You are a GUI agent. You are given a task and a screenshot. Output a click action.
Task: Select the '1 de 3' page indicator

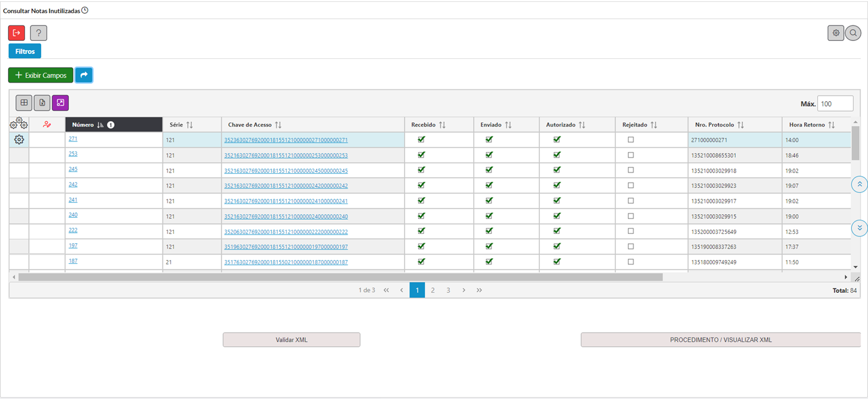pyautogui.click(x=367, y=290)
